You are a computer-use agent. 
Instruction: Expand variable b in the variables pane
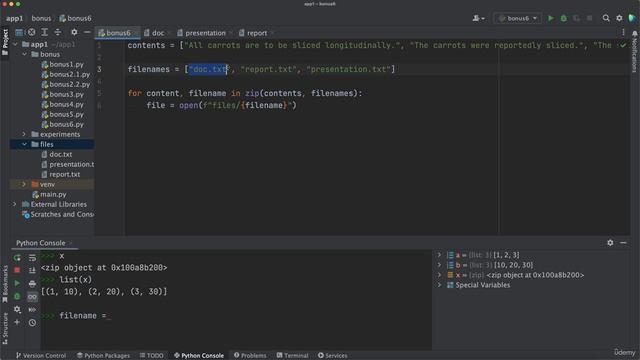(440, 265)
